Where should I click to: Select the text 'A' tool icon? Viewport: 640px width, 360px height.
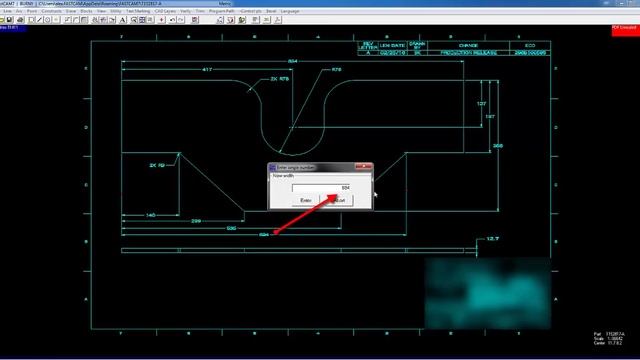tap(122, 20)
